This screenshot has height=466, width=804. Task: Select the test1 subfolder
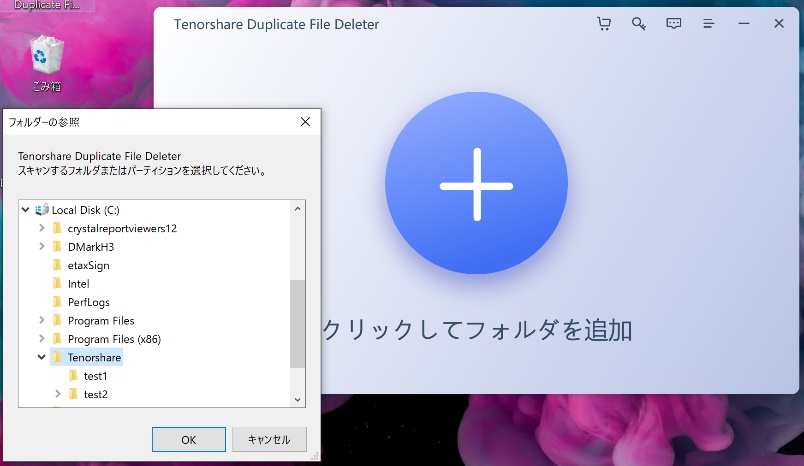[95, 376]
